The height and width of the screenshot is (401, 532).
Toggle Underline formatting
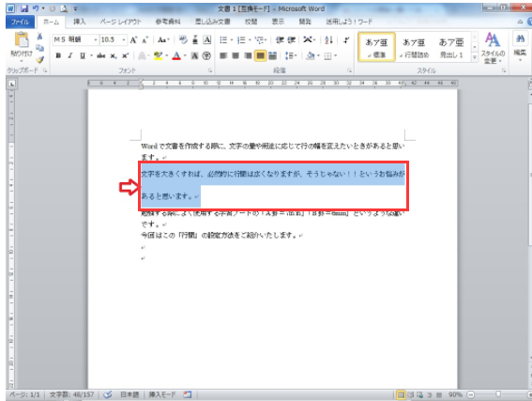pyautogui.click(x=83, y=55)
